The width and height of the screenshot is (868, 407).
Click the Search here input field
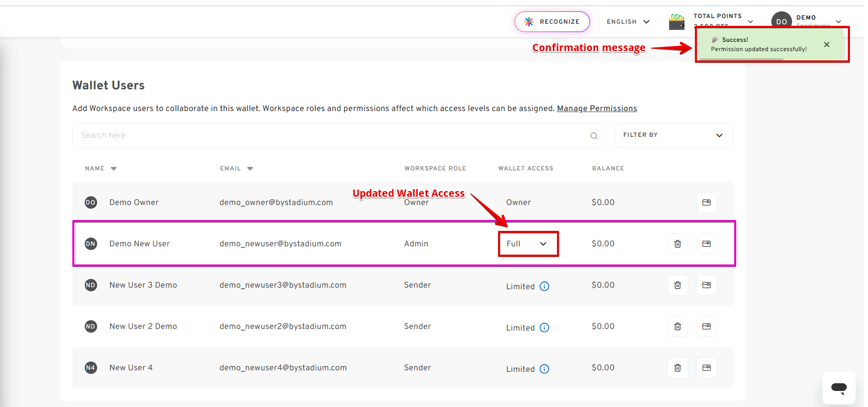[331, 135]
